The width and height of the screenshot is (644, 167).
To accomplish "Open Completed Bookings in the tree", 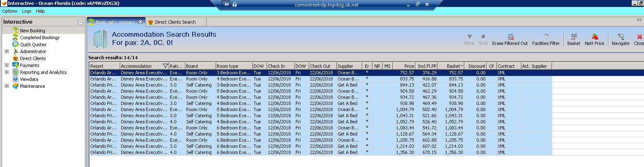I will click(x=40, y=37).
